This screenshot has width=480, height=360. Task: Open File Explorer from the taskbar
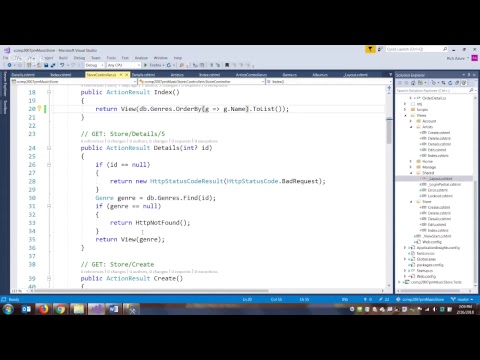pos(78,309)
